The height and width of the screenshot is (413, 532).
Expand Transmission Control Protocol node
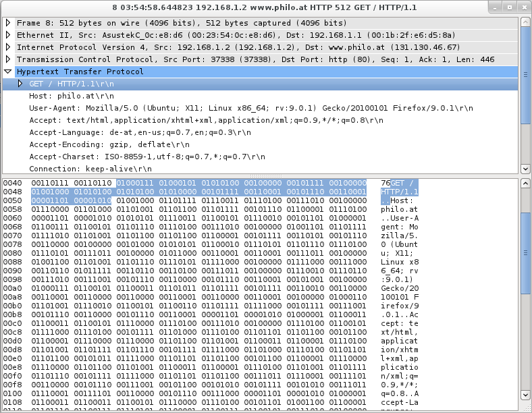[8, 59]
